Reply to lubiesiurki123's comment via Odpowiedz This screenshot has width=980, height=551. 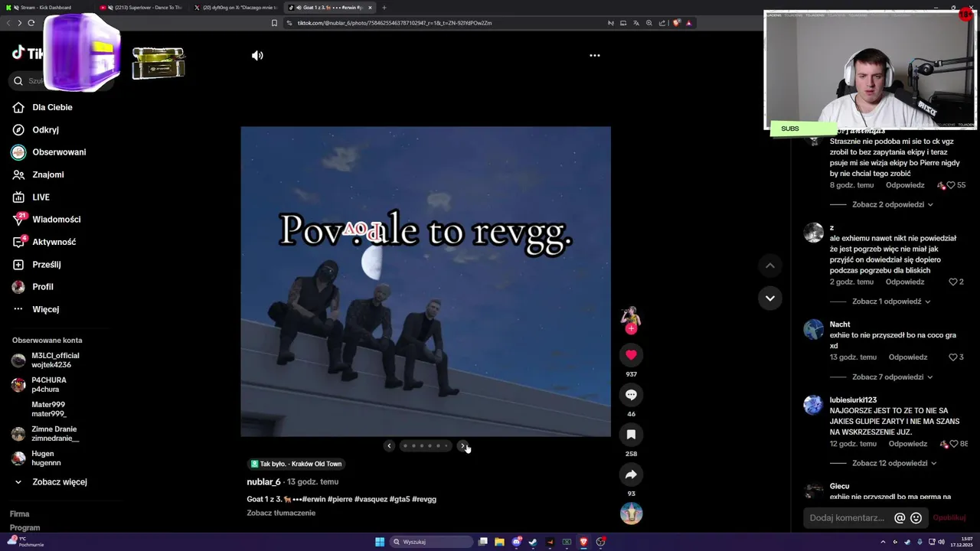(x=908, y=444)
